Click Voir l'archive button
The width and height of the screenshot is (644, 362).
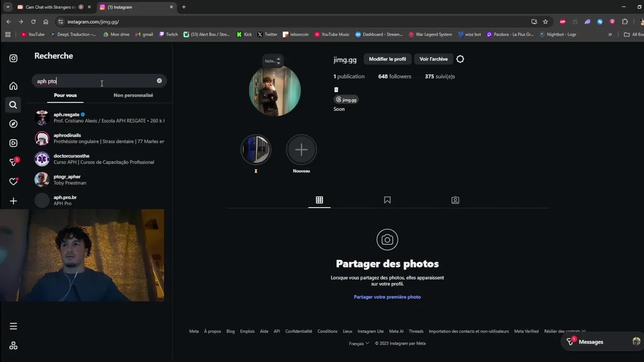(x=434, y=59)
